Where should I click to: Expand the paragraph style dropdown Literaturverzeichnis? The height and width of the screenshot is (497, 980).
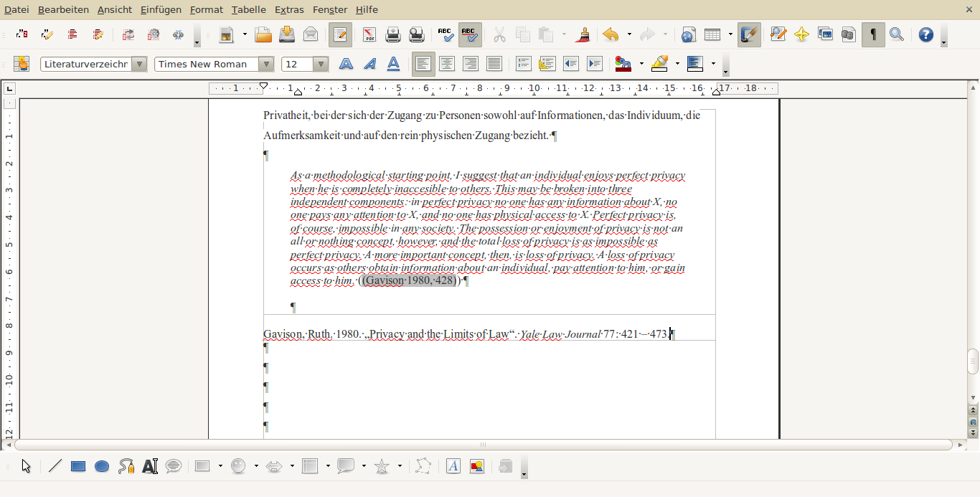pos(139,65)
